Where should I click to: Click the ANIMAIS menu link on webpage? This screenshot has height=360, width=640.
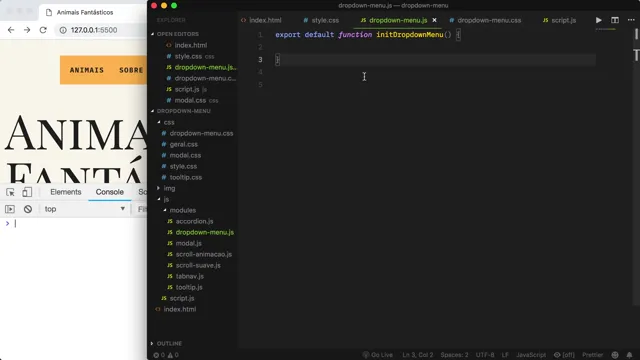tap(87, 70)
